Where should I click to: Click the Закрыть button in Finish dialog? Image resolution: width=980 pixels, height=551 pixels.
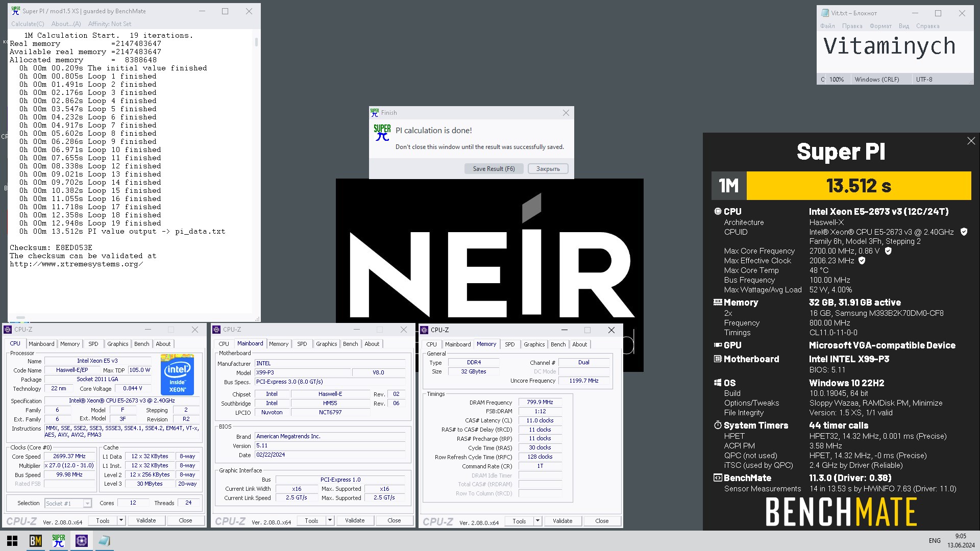click(548, 169)
